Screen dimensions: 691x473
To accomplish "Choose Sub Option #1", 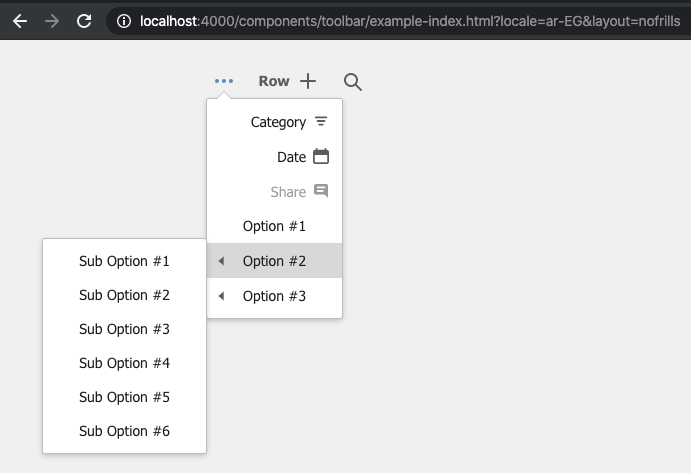I will 124,261.
